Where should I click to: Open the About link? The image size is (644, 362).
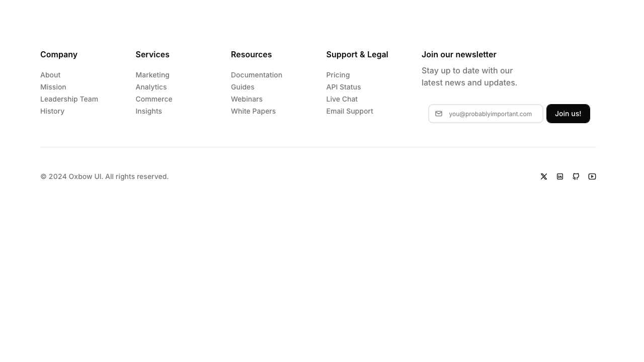pos(50,75)
